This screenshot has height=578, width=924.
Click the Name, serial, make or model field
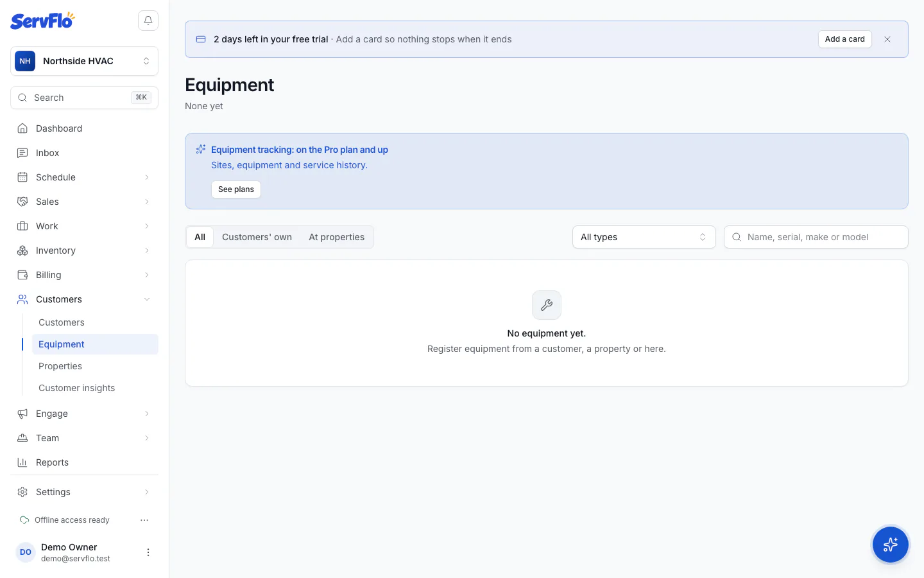coord(816,237)
